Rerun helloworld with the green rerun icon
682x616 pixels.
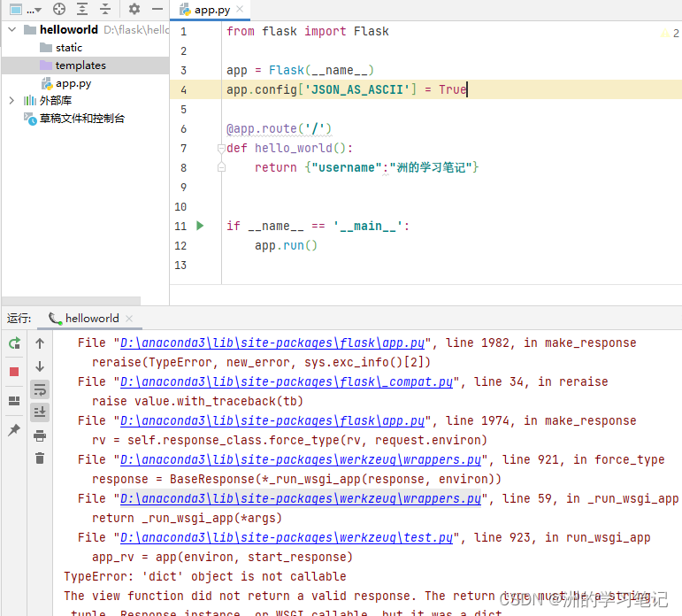(x=14, y=343)
